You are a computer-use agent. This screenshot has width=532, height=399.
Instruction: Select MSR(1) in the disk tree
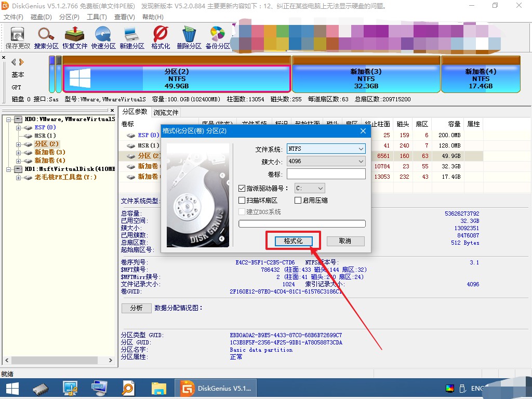point(45,136)
